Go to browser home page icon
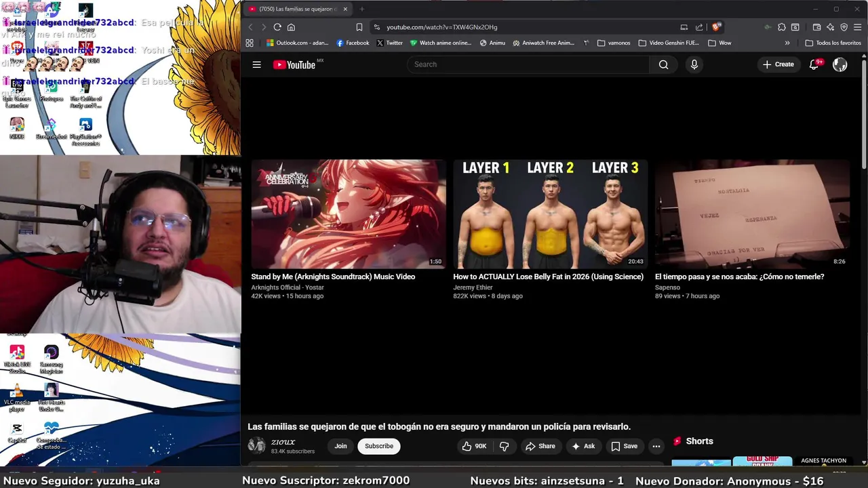This screenshot has height=488, width=868. pos(291,27)
